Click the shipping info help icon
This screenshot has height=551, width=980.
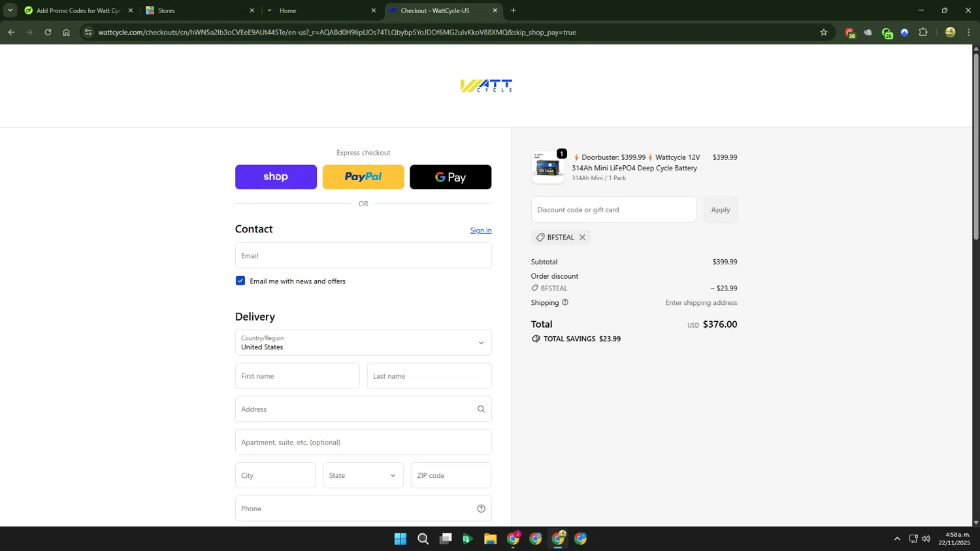tap(565, 302)
